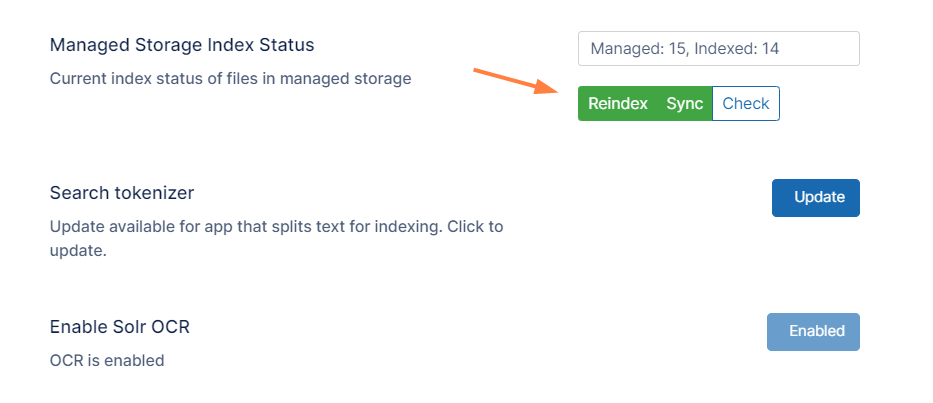Click the Search tokenizer heading
Image resolution: width=933 pixels, height=403 pixels.
pyautogui.click(x=122, y=192)
